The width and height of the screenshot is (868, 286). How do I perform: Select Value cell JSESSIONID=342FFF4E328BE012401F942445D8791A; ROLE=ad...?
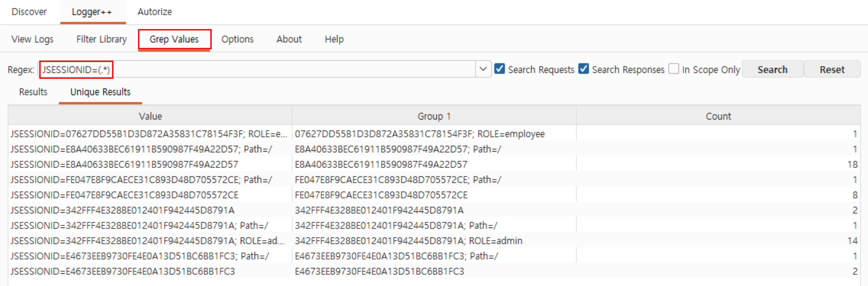pos(150,241)
